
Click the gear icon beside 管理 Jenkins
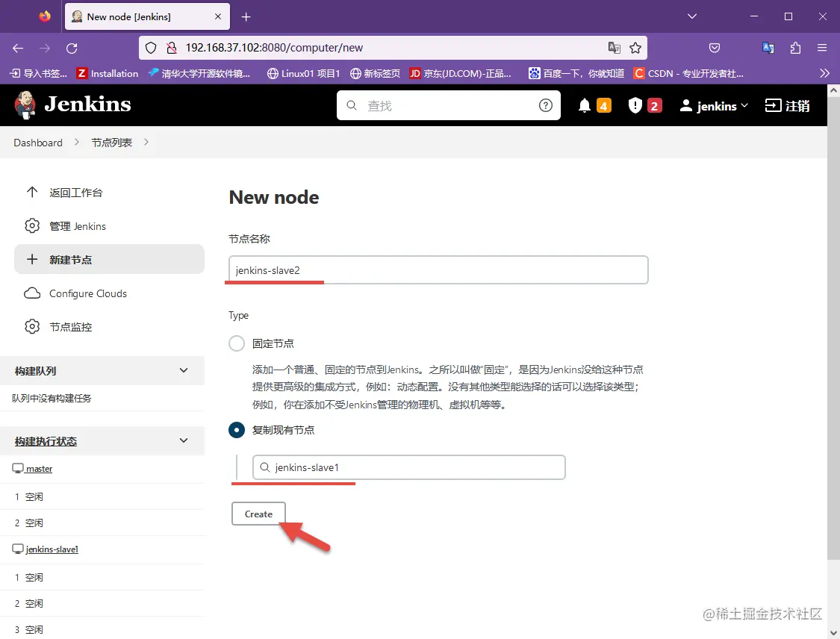point(32,226)
